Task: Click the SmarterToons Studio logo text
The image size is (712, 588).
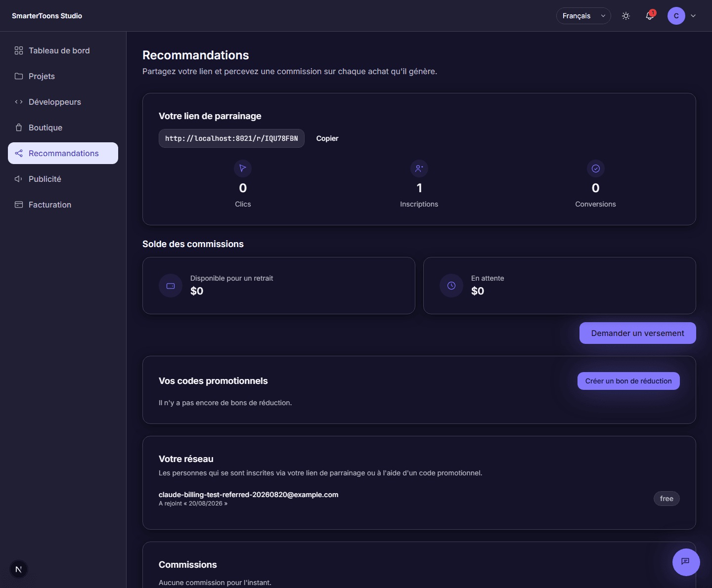Action: 47,16
